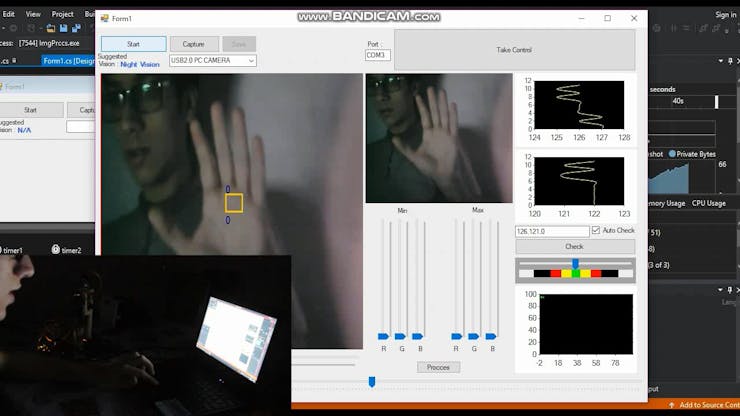Click the bottom 0-100 black chart
Viewport: 740px width, 416px height.
click(586, 324)
